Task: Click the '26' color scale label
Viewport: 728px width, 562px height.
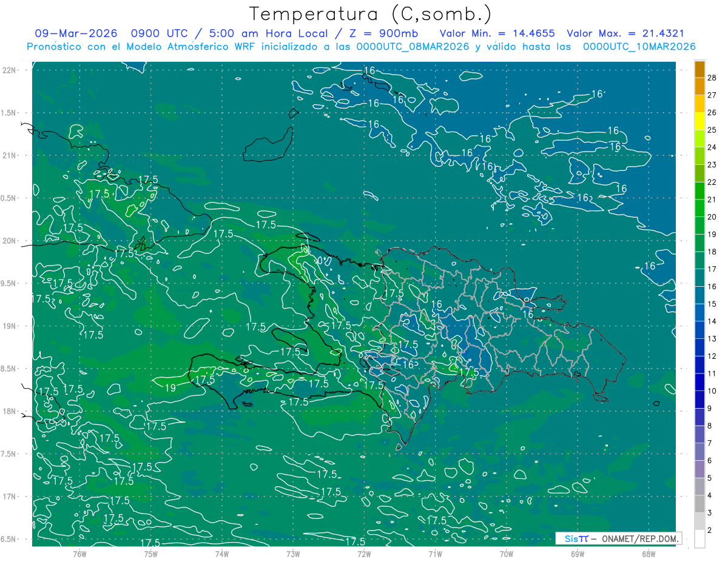Action: [712, 113]
